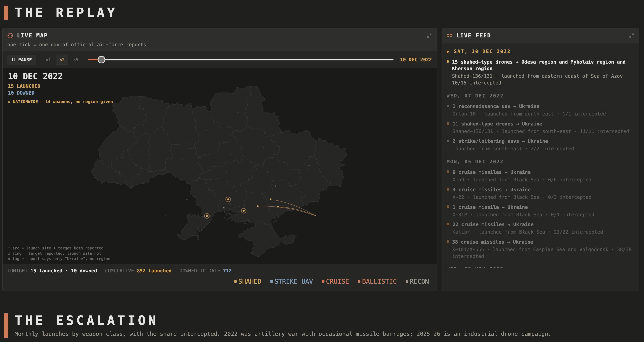Click the Strike UAV legend entry

(291, 281)
